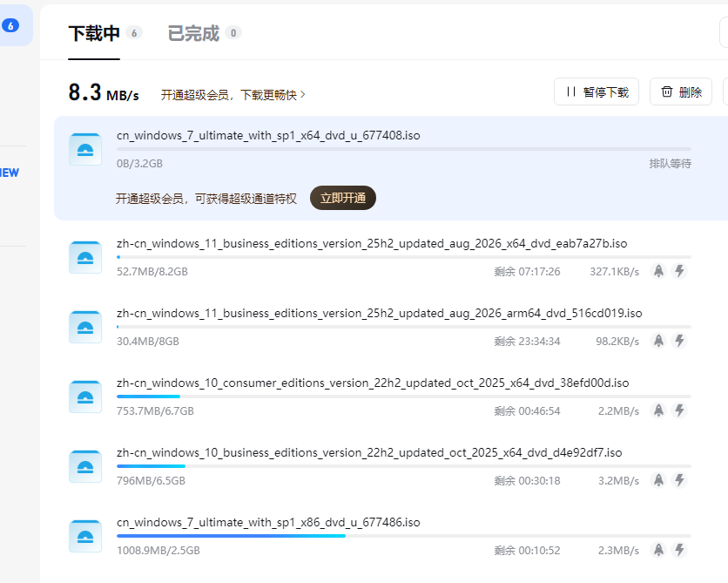Click 327.1KB/s speed value
728x583 pixels.
tap(614, 271)
